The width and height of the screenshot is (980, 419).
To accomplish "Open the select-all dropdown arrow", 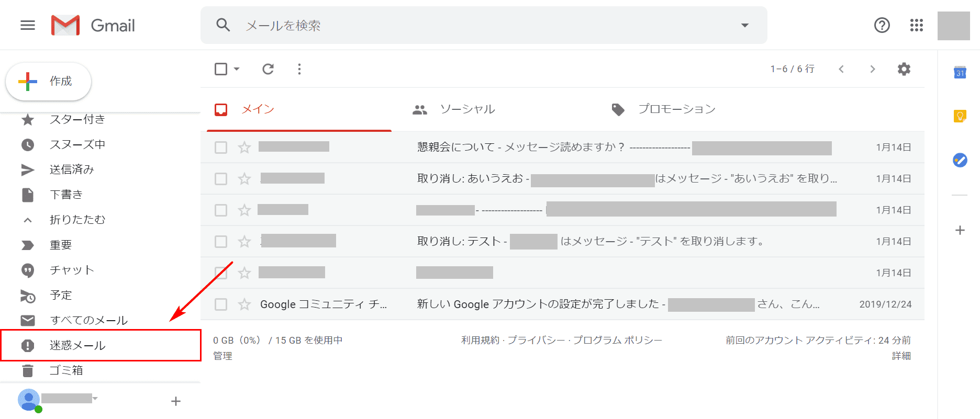I will (x=237, y=69).
